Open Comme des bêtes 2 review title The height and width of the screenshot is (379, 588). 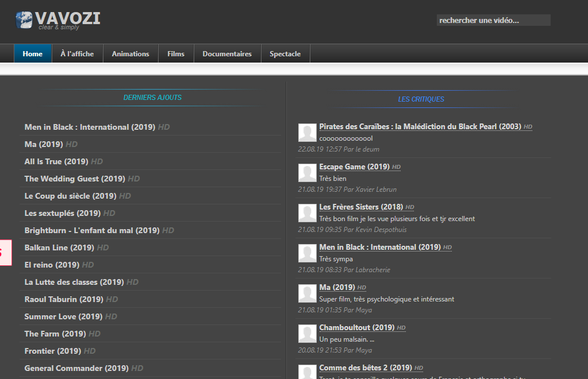(366, 368)
